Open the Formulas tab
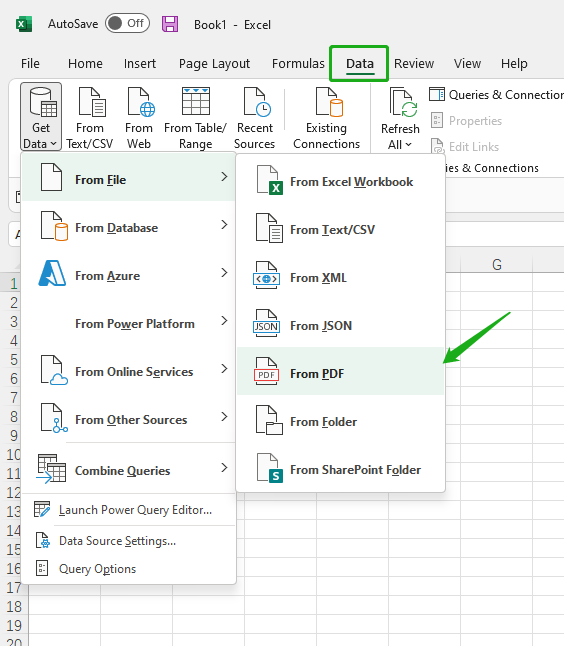 point(298,63)
